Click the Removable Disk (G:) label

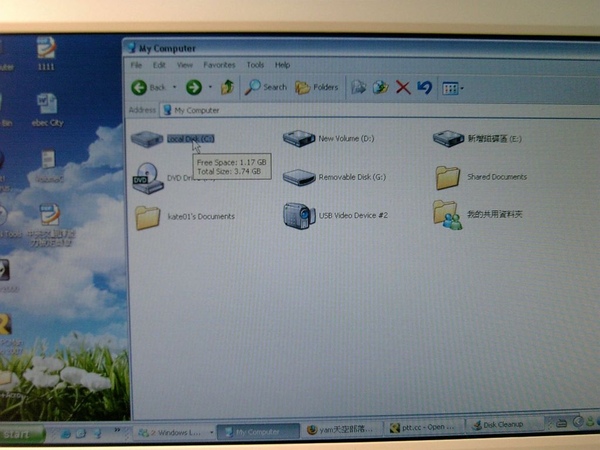pos(352,177)
